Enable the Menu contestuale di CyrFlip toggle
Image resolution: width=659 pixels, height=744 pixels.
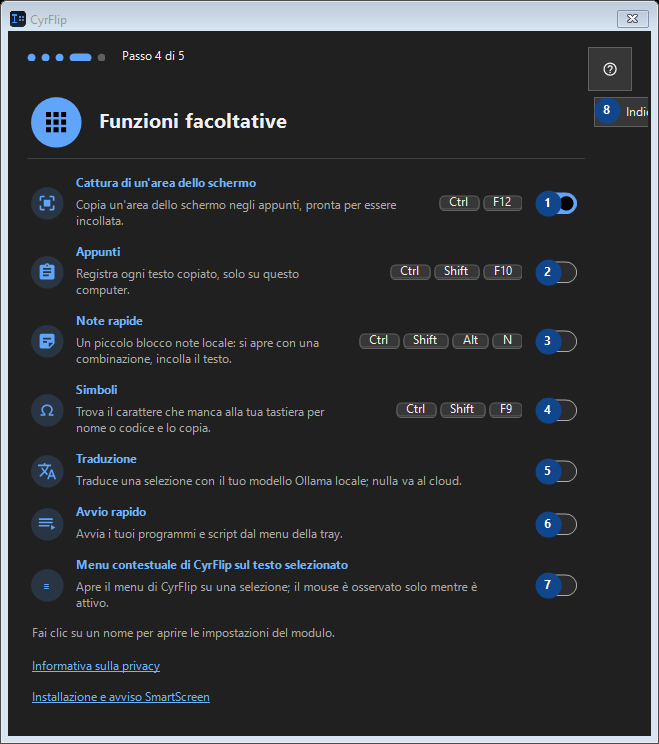pos(557,586)
